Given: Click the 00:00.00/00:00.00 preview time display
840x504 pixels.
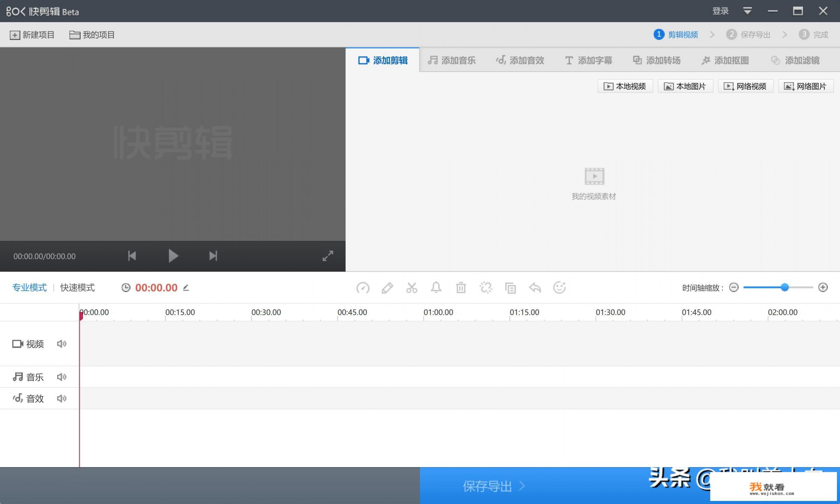Looking at the screenshot, I should coord(44,256).
